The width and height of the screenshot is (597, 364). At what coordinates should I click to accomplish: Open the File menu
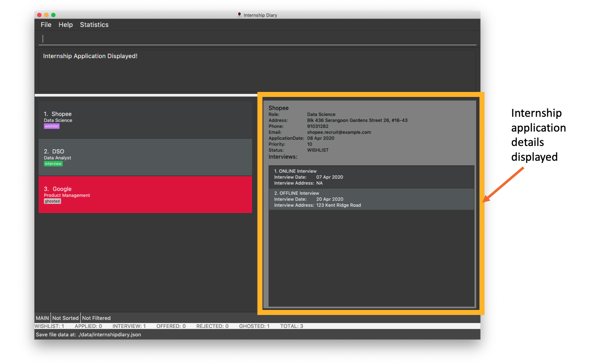46,25
